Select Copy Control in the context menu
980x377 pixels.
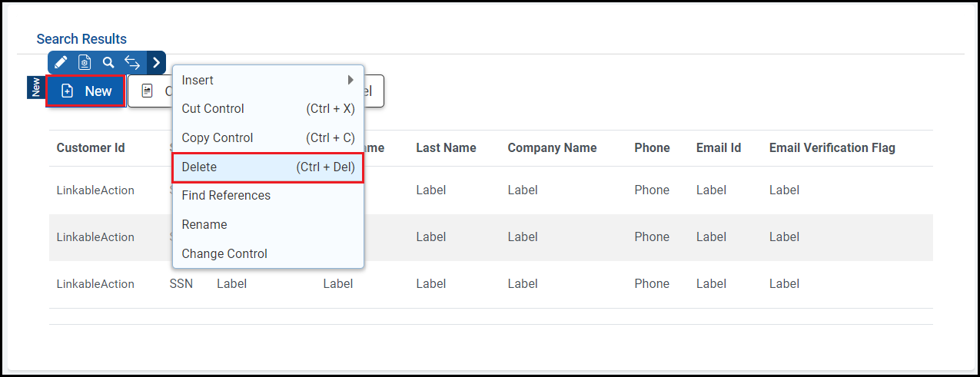click(217, 138)
